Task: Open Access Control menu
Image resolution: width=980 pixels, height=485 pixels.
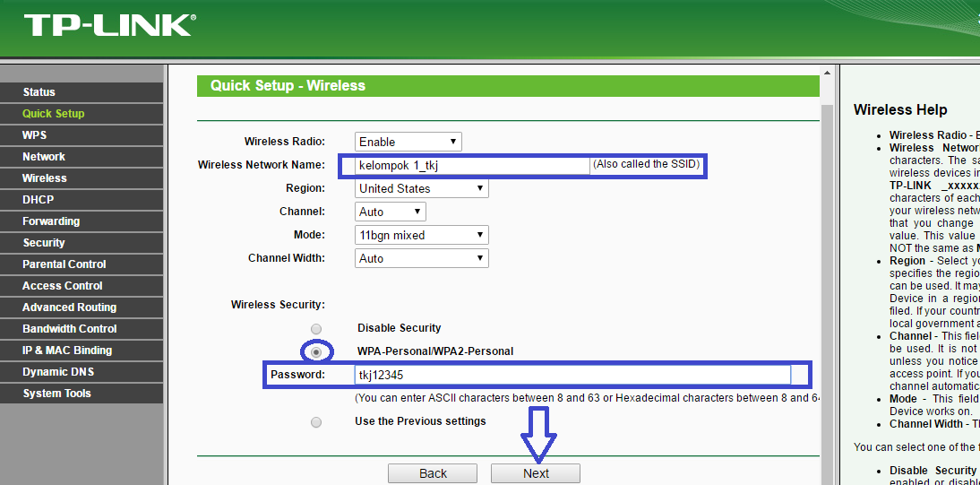Action: (82, 285)
